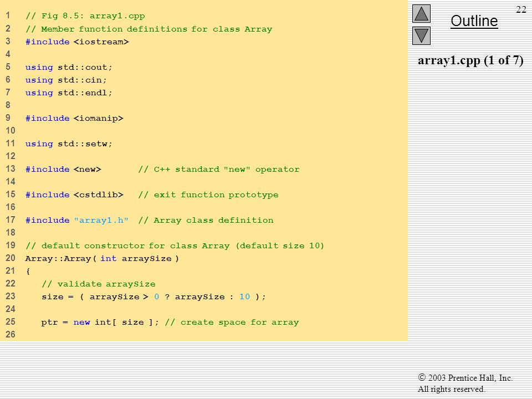
Task: Click using std::setw statement
Action: [69, 144]
